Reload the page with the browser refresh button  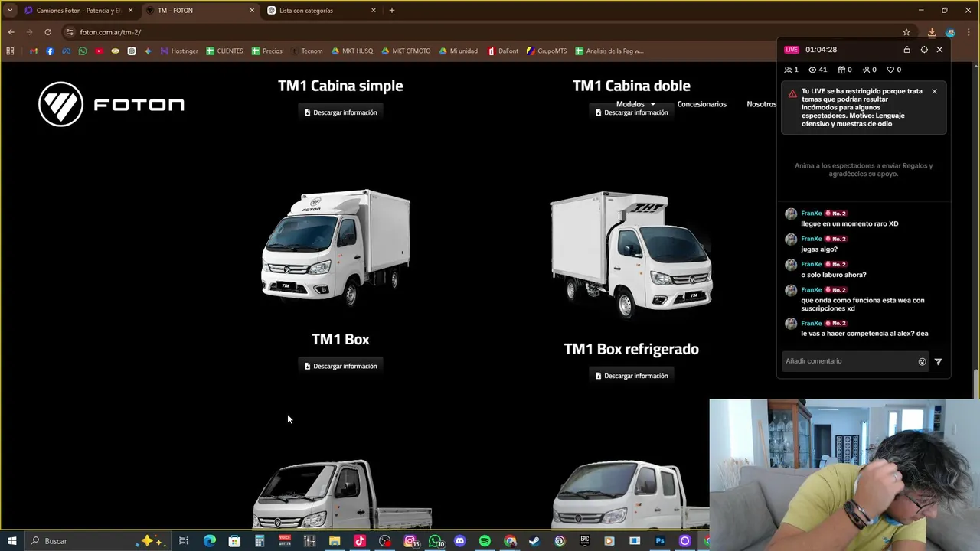47,32
